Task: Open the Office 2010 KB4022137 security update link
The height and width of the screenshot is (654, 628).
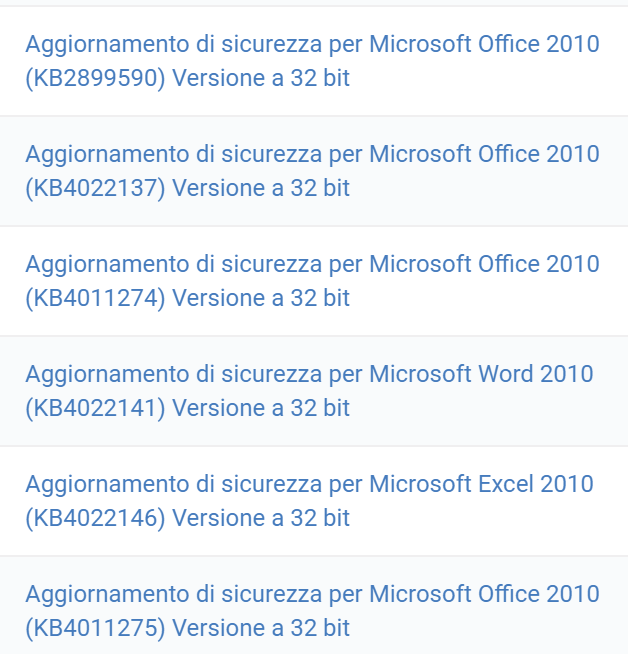Action: coord(312,171)
